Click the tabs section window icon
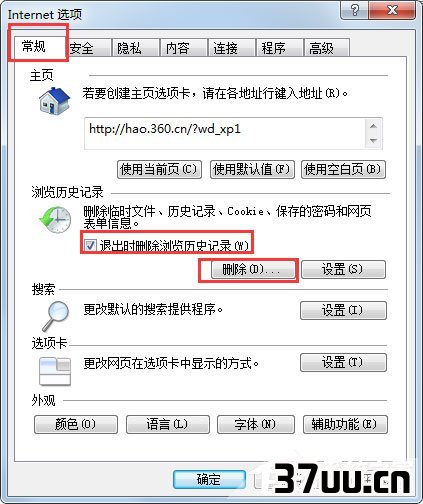 pos(55,371)
